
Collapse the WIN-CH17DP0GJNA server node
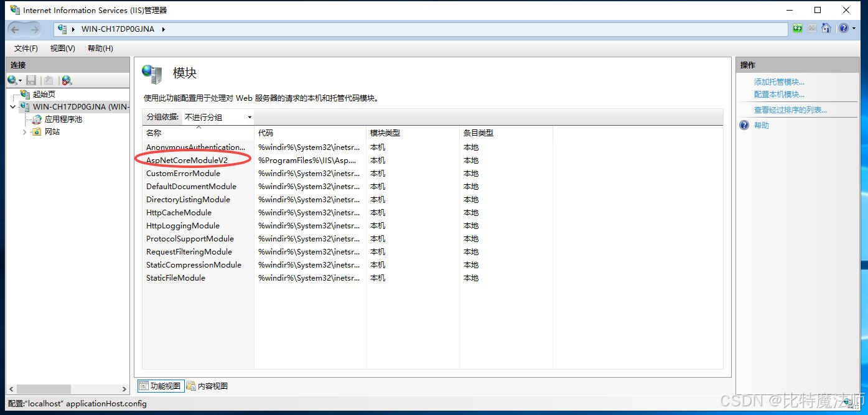(x=13, y=106)
